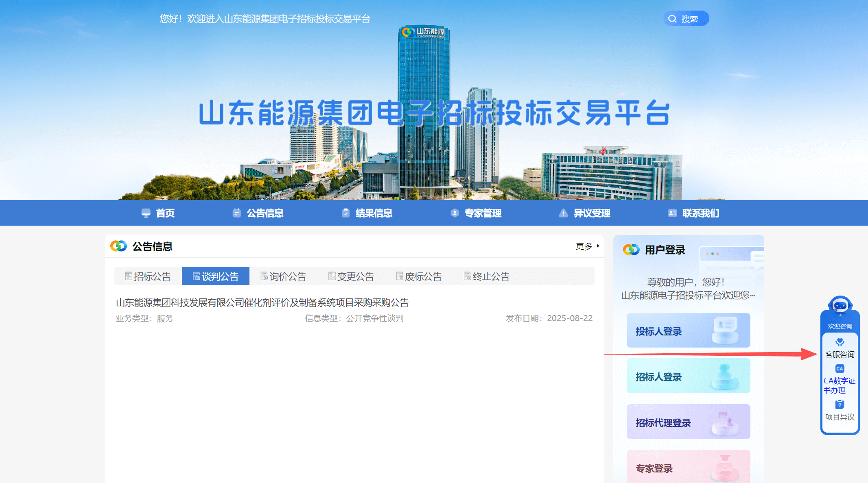Viewport: 868px width, 483px height.
Task: Click the 联系我们 contact card icon
Action: (672, 213)
